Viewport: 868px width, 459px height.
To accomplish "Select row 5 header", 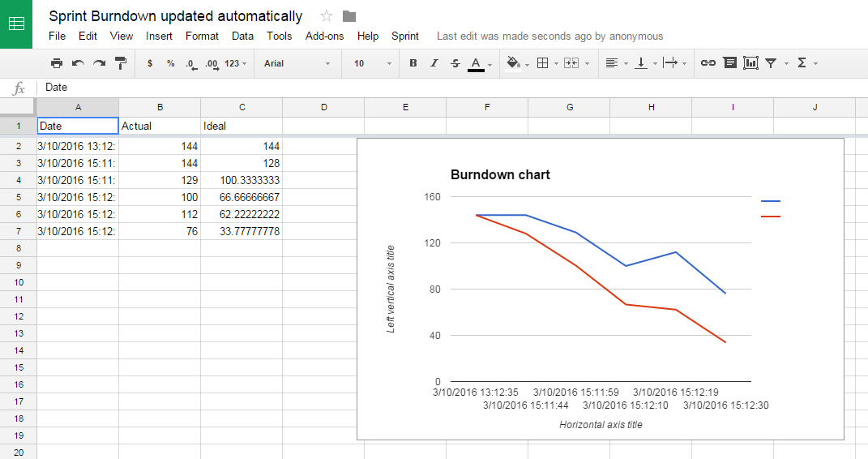I will 19,197.
